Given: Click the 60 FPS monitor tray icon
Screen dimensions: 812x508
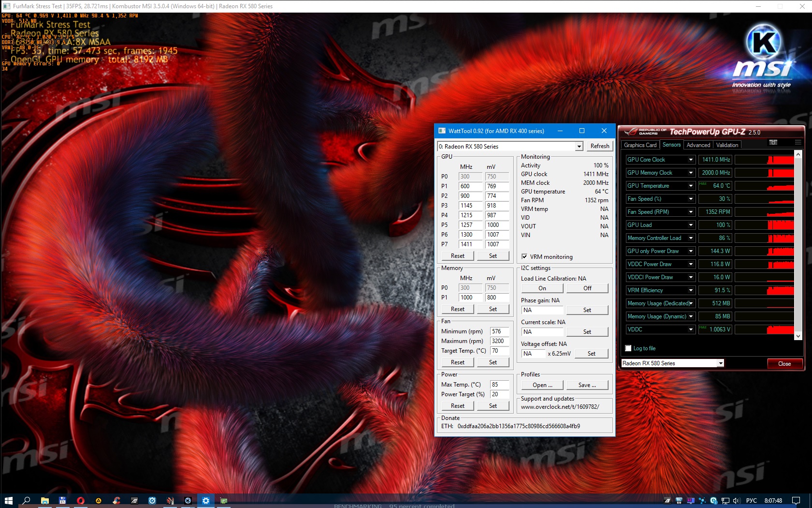Looking at the screenshot, I should point(691,501).
